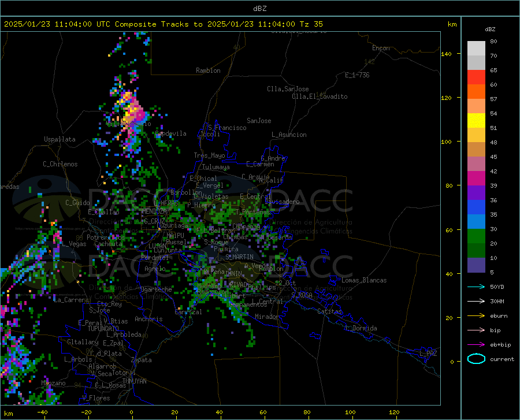The image size is (520, 420).
Task: Select the light gray 80 dBZ color swatch
Action: click(476, 49)
